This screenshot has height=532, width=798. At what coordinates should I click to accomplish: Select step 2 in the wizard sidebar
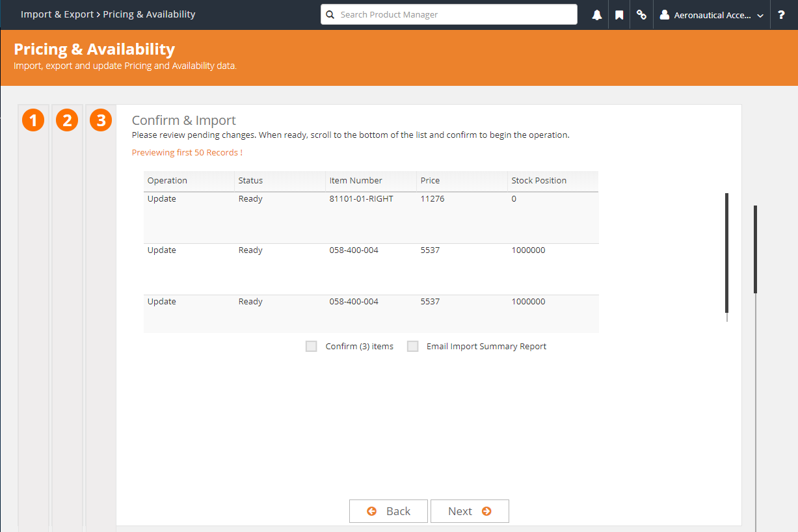67,120
